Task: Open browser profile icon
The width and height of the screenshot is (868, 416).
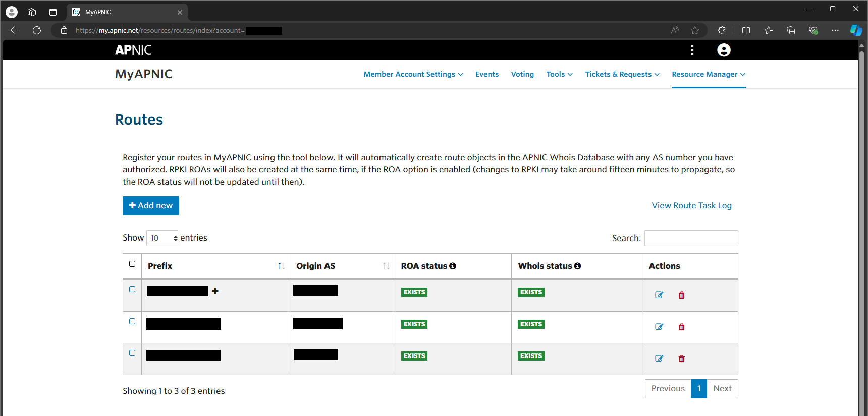Action: point(12,12)
